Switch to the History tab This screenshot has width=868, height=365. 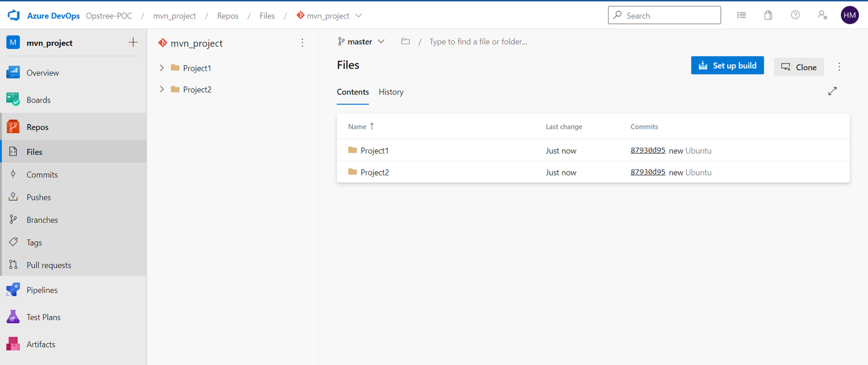[x=391, y=92]
